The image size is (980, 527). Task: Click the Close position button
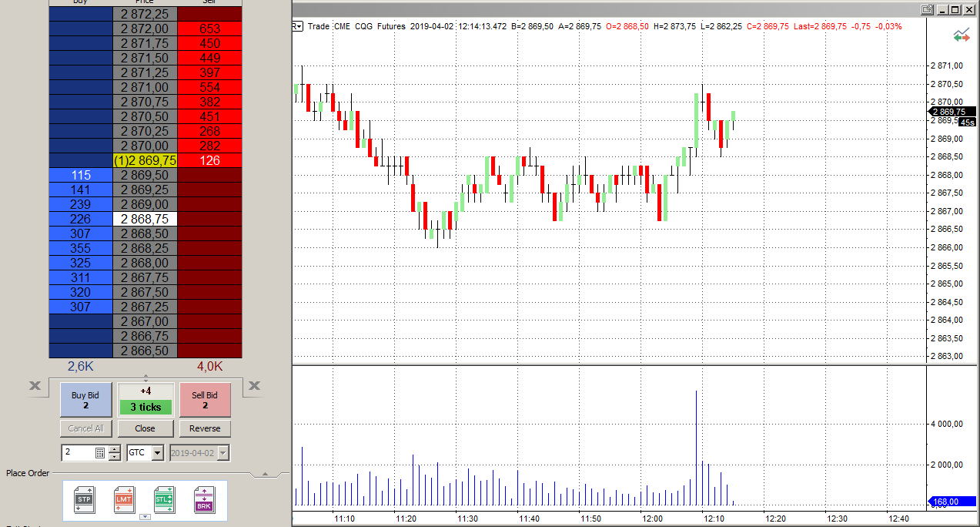145,428
